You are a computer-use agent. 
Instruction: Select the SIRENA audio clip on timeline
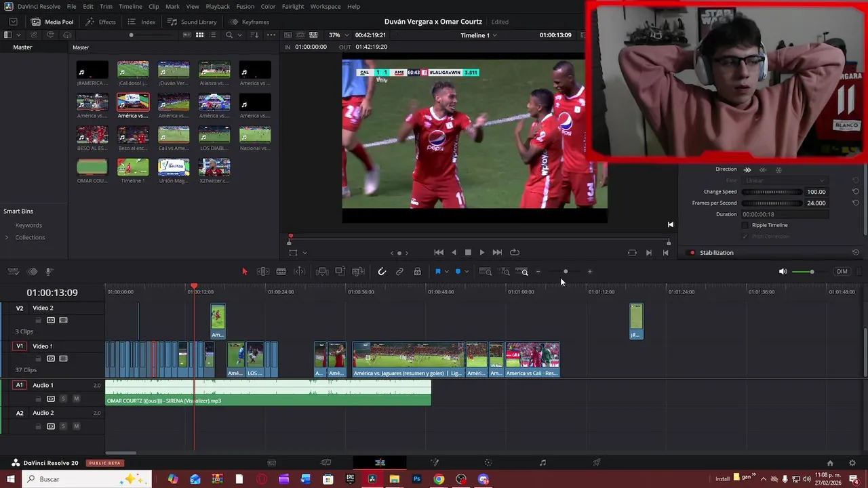[x=269, y=392]
